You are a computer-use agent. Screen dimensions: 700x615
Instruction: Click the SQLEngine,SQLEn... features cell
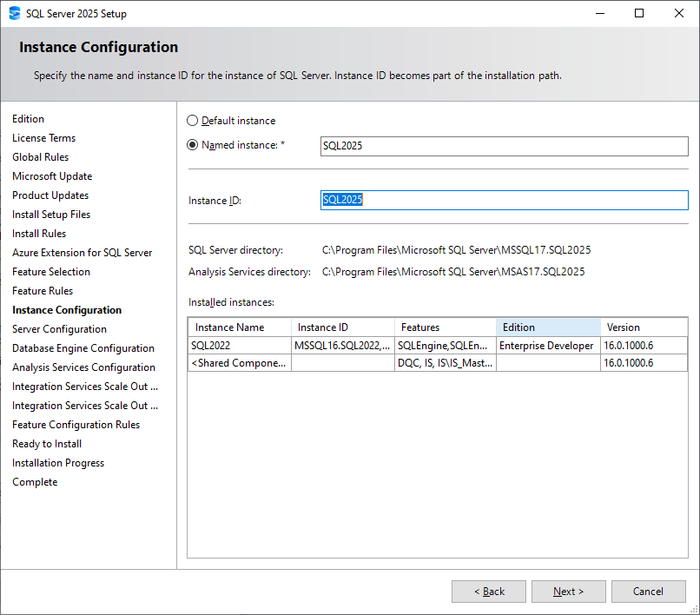tap(446, 345)
